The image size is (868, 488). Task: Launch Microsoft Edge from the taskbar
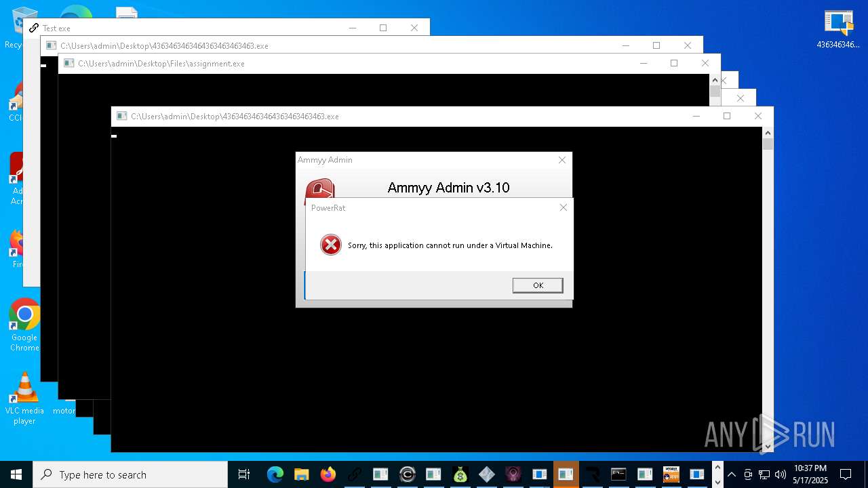[275, 474]
